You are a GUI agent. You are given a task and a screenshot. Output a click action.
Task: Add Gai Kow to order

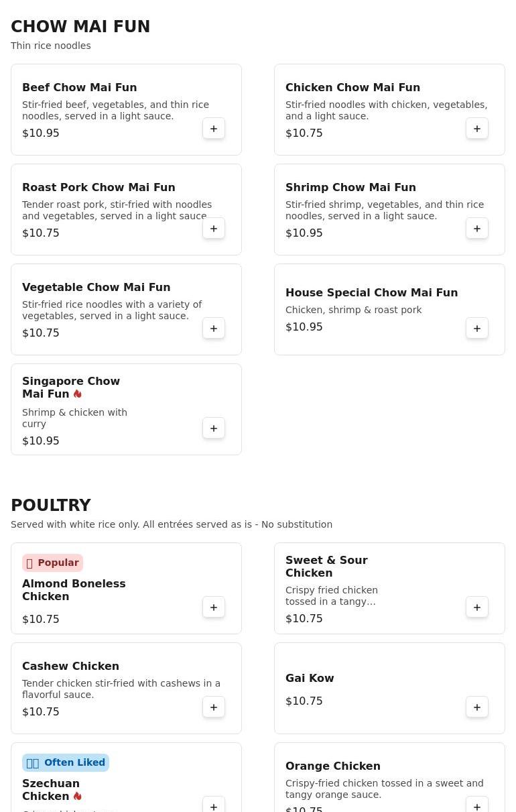pos(477,707)
